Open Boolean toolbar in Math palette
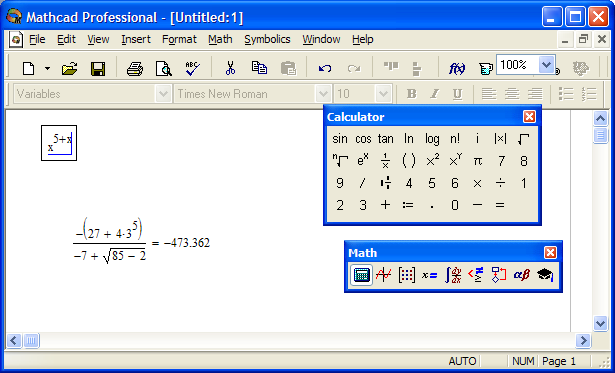The image size is (615, 373). pos(476,275)
